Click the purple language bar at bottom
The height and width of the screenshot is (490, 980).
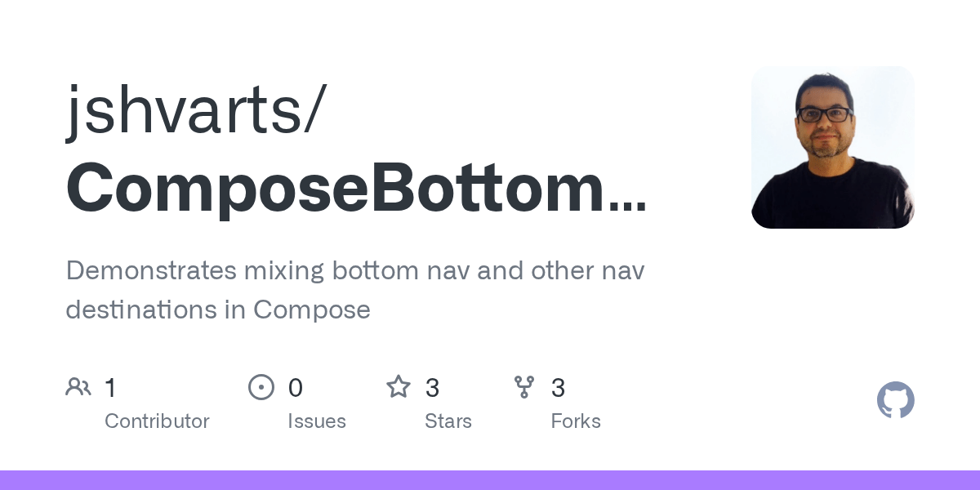490,480
